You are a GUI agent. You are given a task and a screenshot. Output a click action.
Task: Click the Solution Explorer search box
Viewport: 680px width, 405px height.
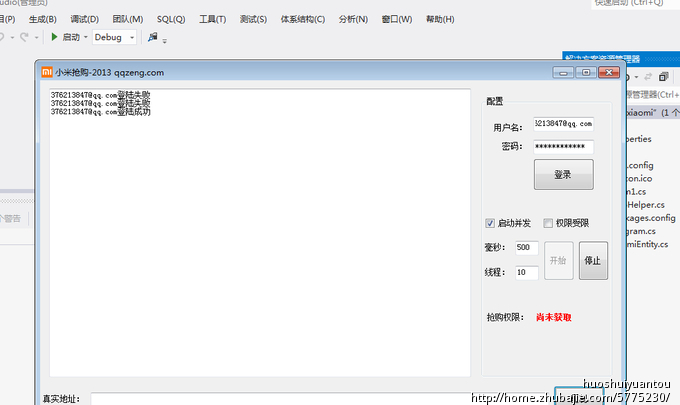[653, 95]
